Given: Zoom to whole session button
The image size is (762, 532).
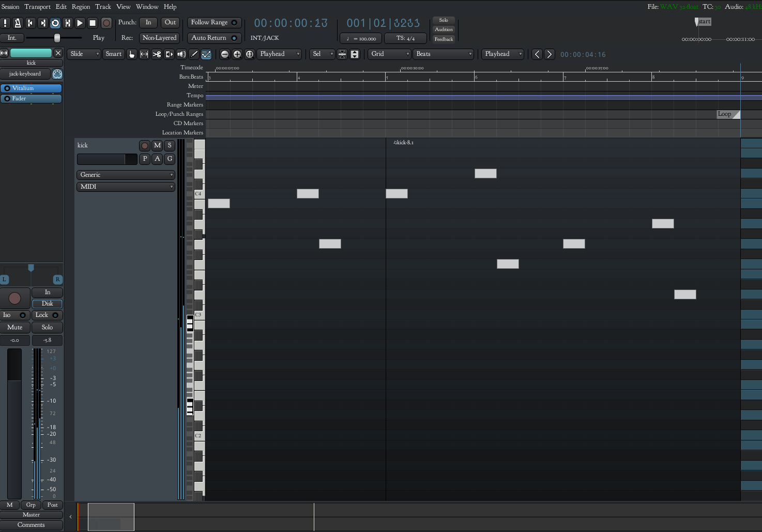Looking at the screenshot, I should [250, 54].
